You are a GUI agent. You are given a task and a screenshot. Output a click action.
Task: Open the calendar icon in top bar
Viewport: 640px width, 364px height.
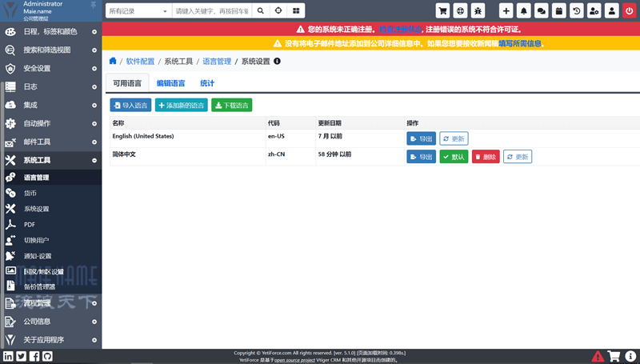point(558,11)
